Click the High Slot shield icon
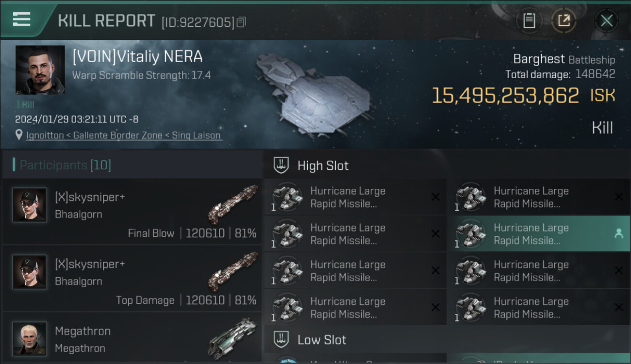The height and width of the screenshot is (364, 631). (x=282, y=165)
